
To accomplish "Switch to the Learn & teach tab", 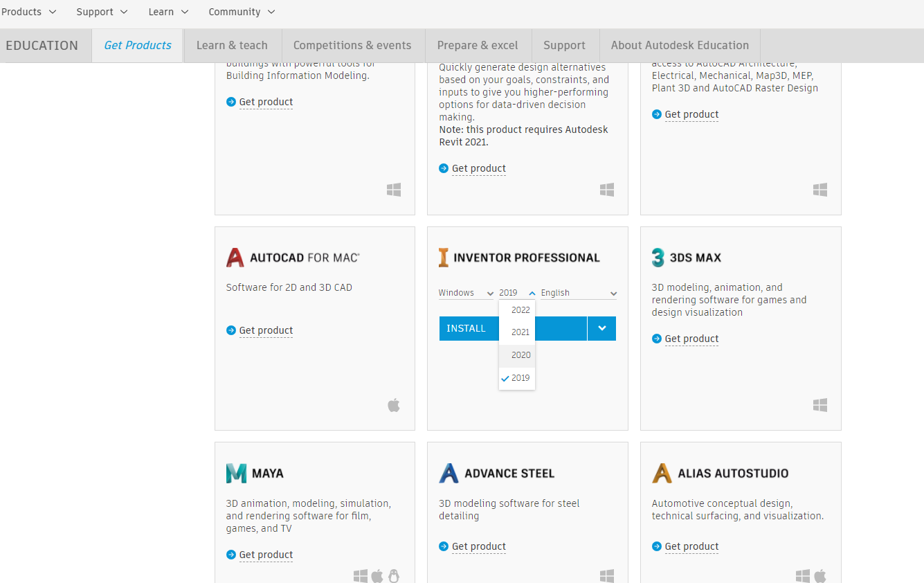I will tap(232, 44).
